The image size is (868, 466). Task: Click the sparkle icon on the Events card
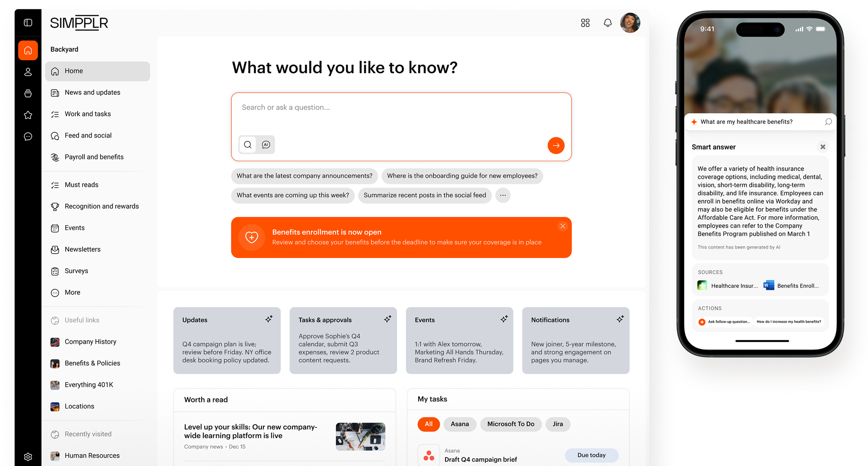click(504, 319)
